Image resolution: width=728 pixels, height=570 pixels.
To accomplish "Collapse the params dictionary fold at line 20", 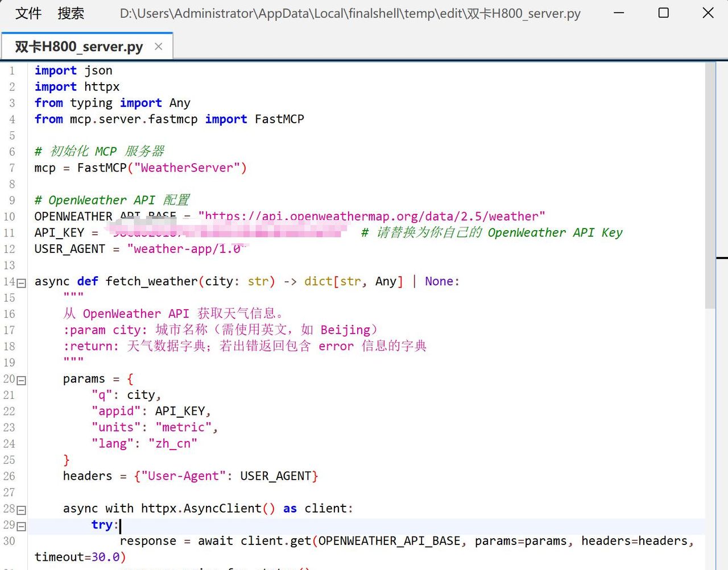I will point(22,380).
